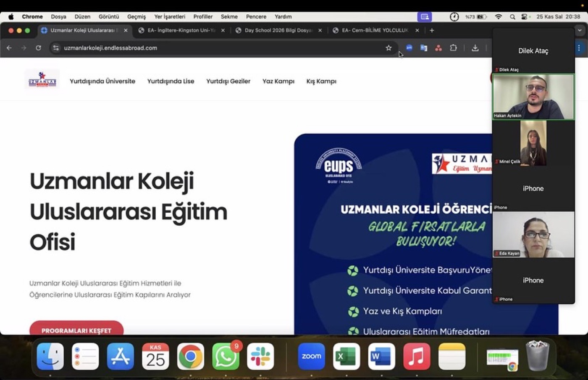The image size is (588, 380).
Task: Expand the tab search dropdown arrow
Action: coord(580,30)
